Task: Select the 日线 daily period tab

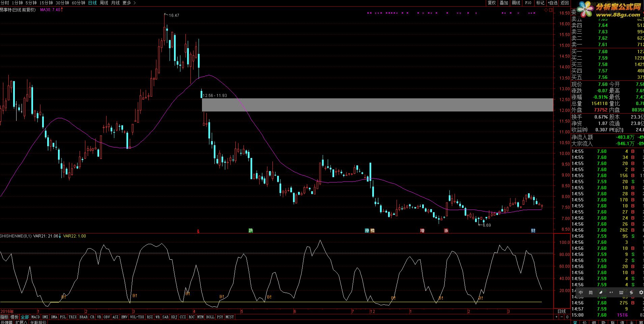Action: click(x=92, y=3)
